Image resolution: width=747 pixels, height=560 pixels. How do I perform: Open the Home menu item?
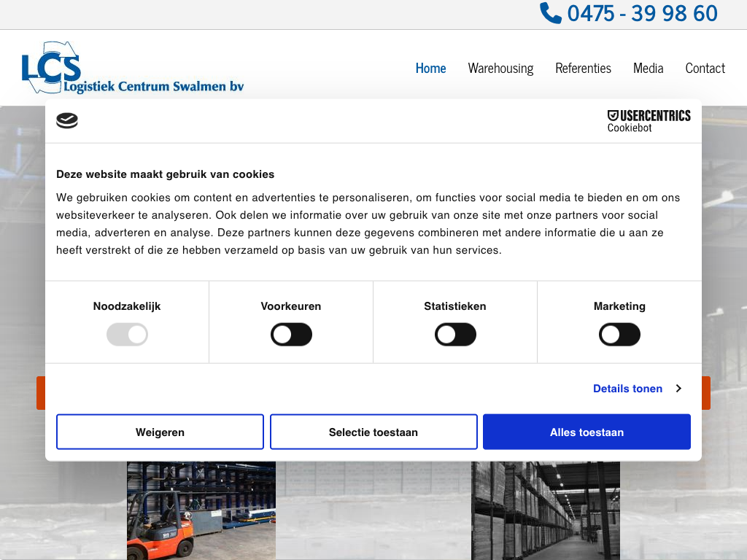click(430, 68)
